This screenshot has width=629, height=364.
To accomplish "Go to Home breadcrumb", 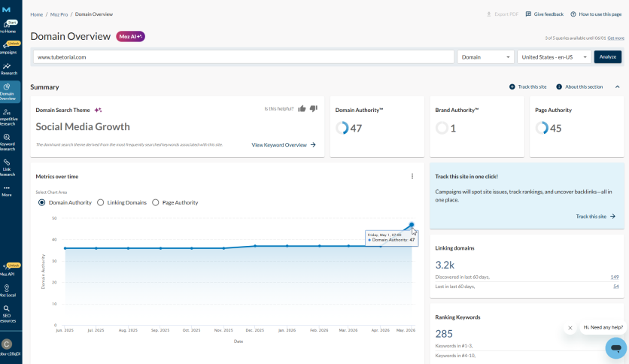I will [x=37, y=14].
